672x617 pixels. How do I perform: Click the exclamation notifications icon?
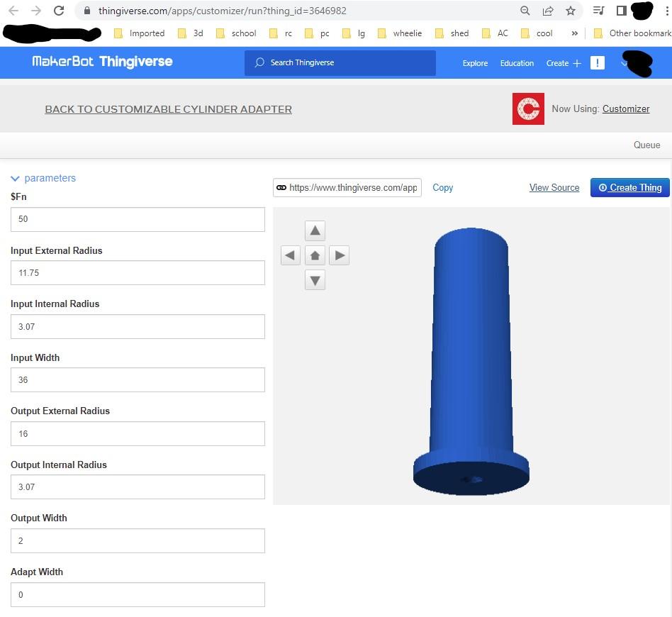tap(597, 63)
